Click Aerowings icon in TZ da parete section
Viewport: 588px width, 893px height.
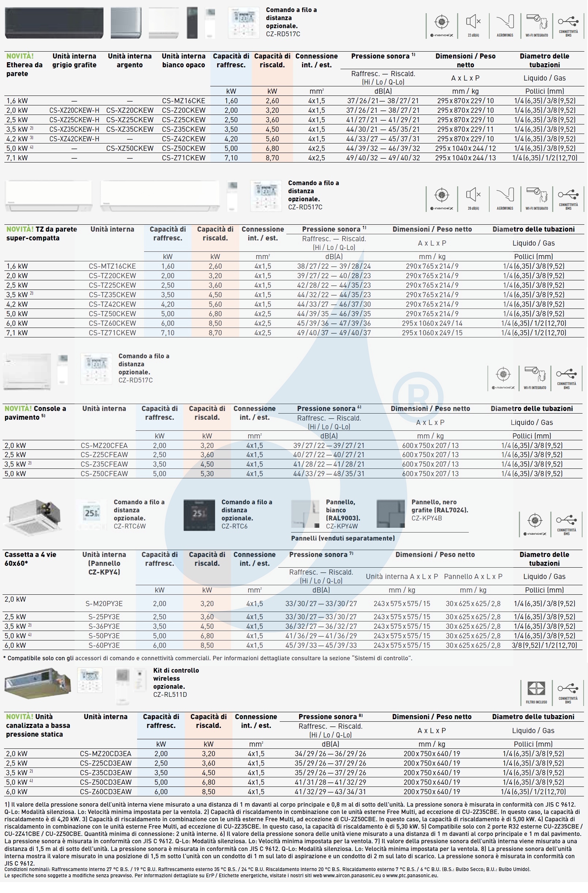click(x=505, y=198)
